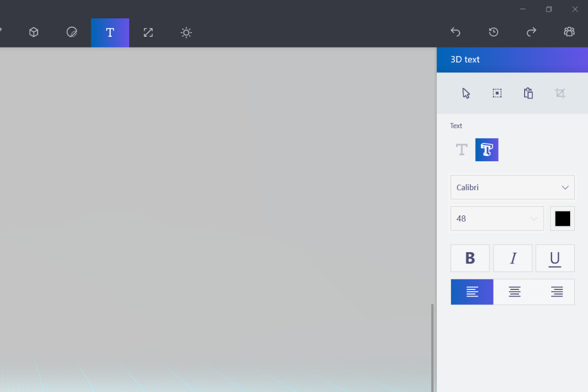Toggle Italic formatting
This screenshot has width=588, height=392.
pyautogui.click(x=512, y=258)
